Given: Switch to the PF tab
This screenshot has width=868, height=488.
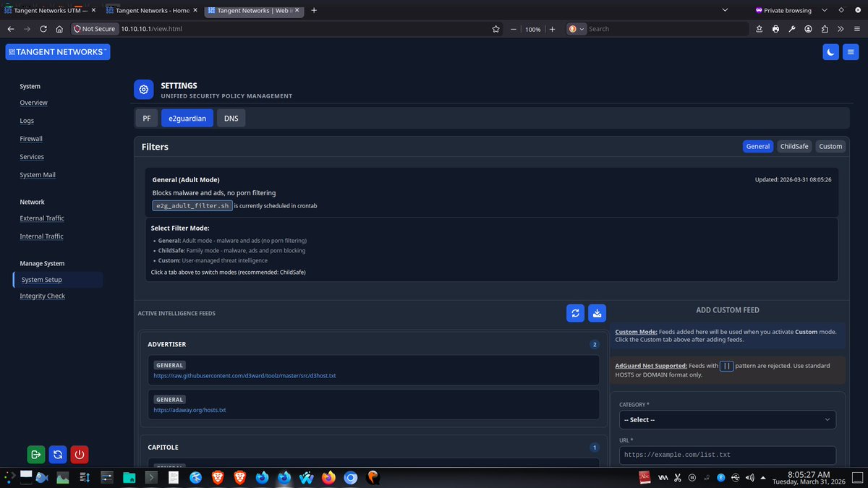Looking at the screenshot, I should 147,118.
